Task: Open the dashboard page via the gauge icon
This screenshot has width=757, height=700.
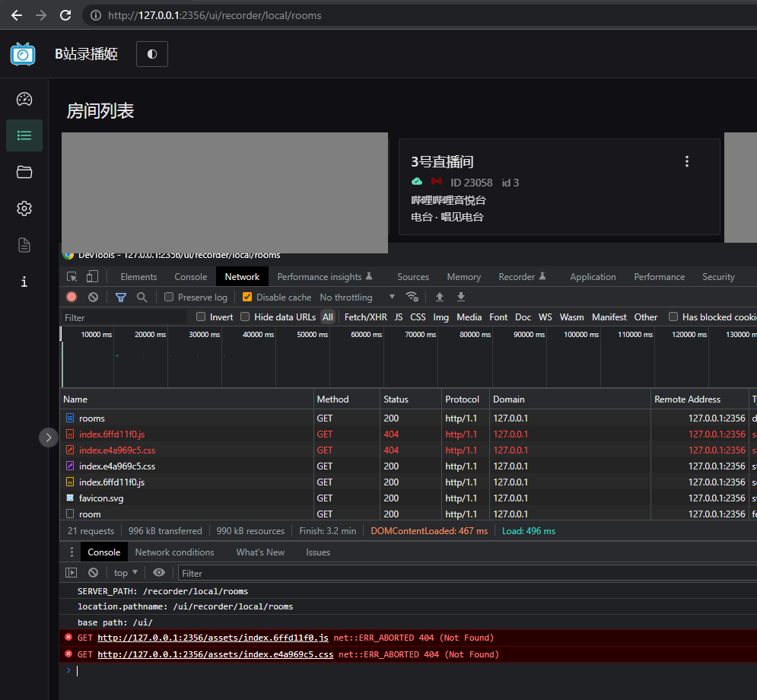Action: point(24,99)
